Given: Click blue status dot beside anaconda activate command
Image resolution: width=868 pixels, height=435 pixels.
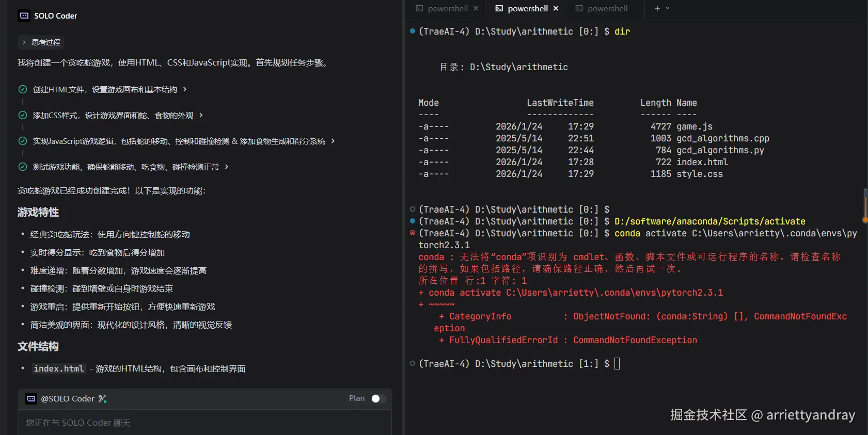Looking at the screenshot, I should pos(413,221).
